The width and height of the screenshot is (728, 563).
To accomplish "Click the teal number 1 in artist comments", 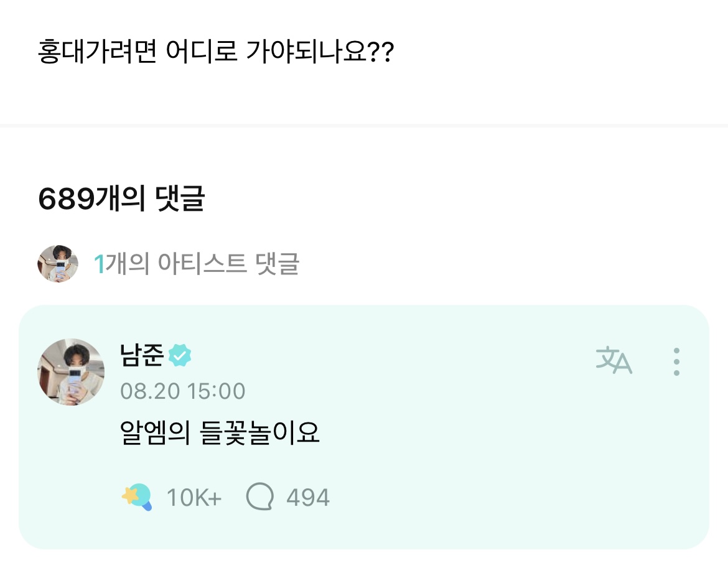I will (98, 264).
